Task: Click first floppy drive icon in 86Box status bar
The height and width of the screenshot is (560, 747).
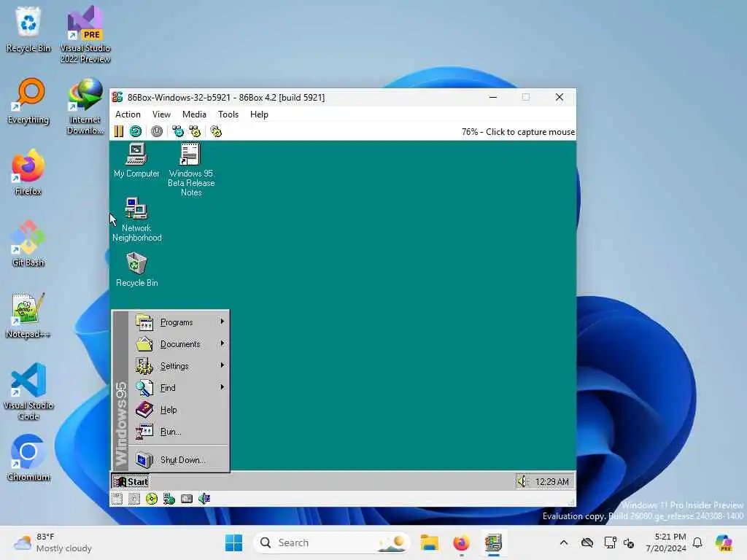Action: (117, 499)
